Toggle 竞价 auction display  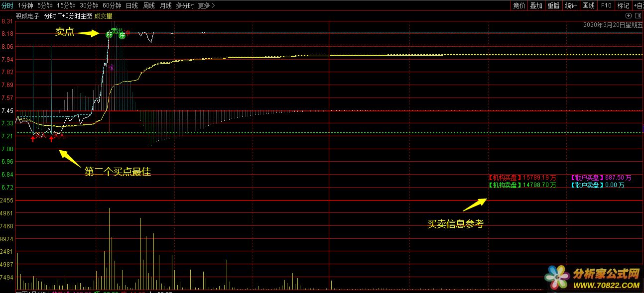pos(519,5)
